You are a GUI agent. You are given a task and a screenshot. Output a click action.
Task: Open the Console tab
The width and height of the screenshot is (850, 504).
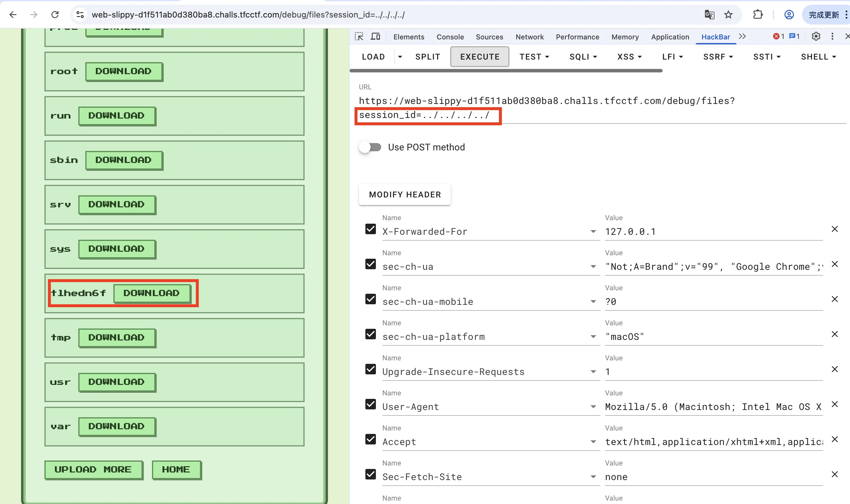(x=450, y=37)
